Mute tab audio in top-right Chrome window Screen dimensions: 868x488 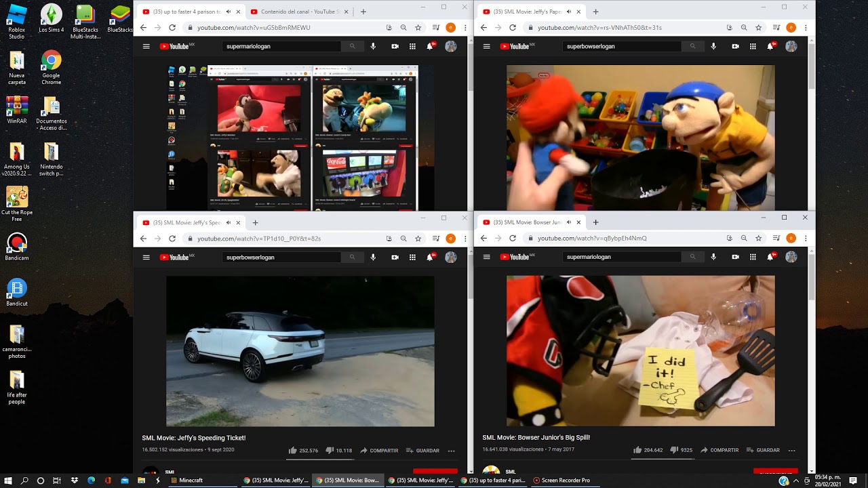click(x=568, y=12)
